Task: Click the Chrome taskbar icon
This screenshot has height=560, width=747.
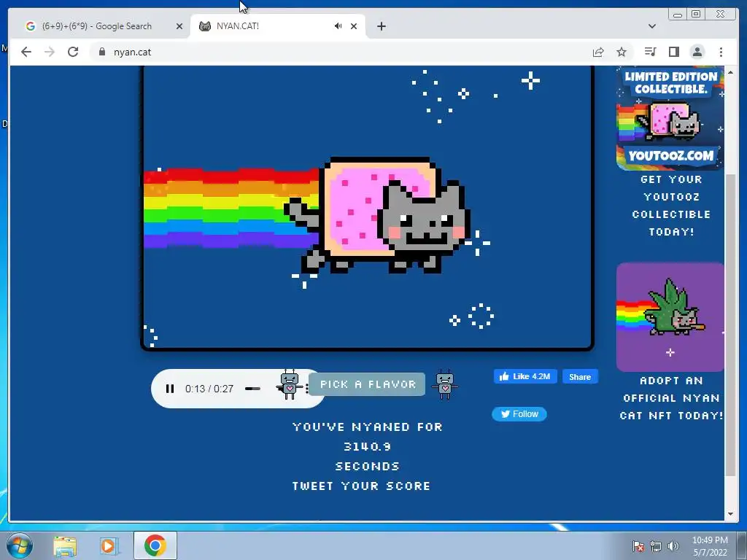Action: coord(155,545)
